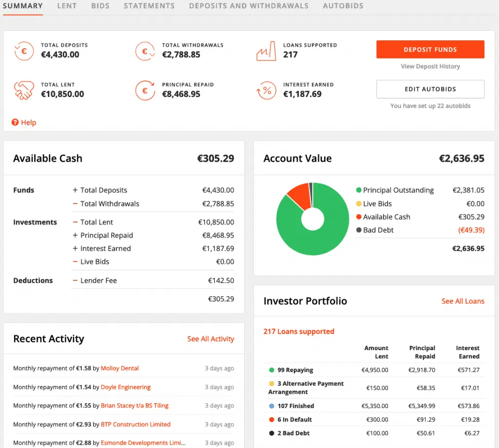Click the Account Value €2,636.95 heading value

tap(461, 158)
